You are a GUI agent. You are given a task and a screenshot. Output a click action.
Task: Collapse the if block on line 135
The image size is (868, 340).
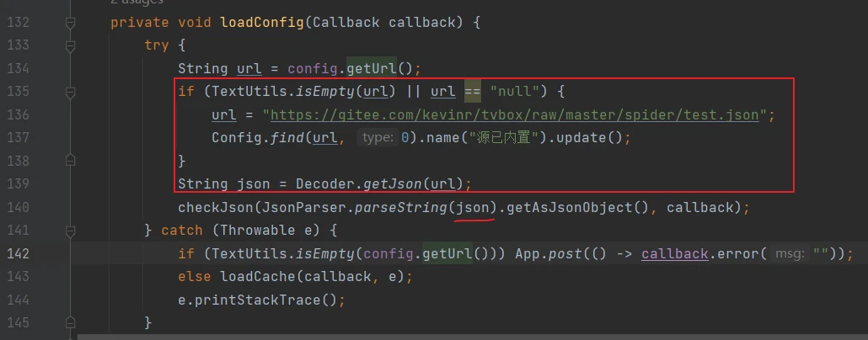click(x=71, y=91)
